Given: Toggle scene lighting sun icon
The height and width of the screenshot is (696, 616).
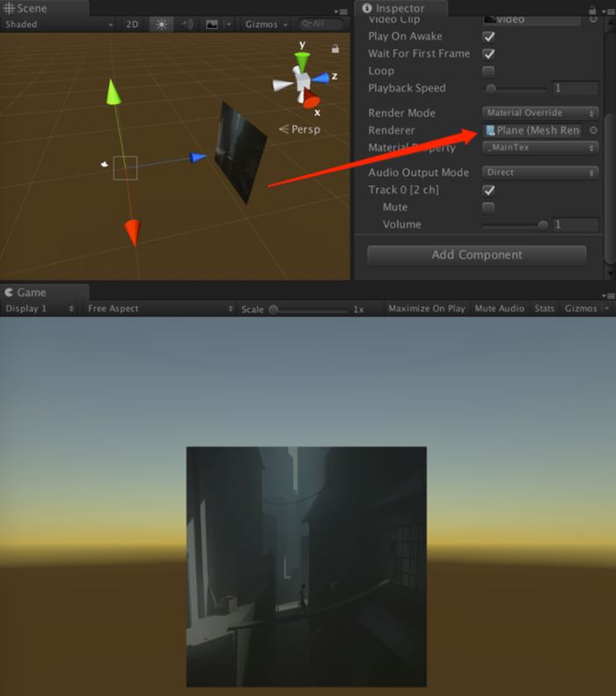Looking at the screenshot, I should pyautogui.click(x=161, y=25).
